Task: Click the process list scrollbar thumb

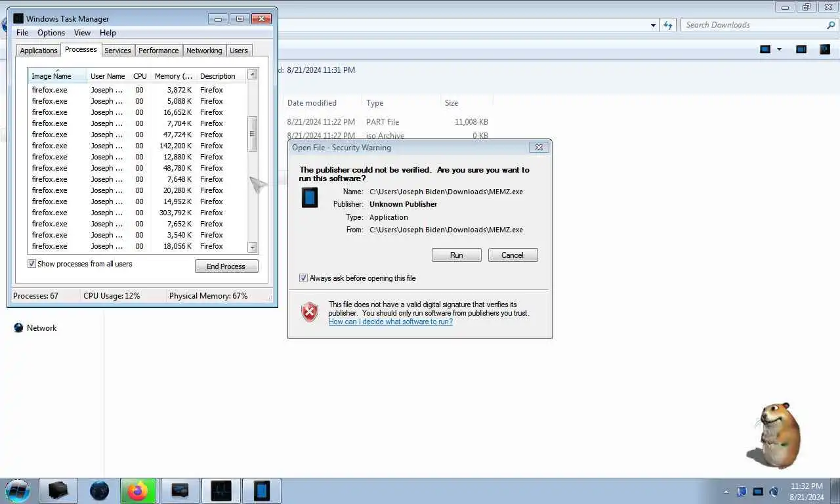Action: (x=252, y=134)
